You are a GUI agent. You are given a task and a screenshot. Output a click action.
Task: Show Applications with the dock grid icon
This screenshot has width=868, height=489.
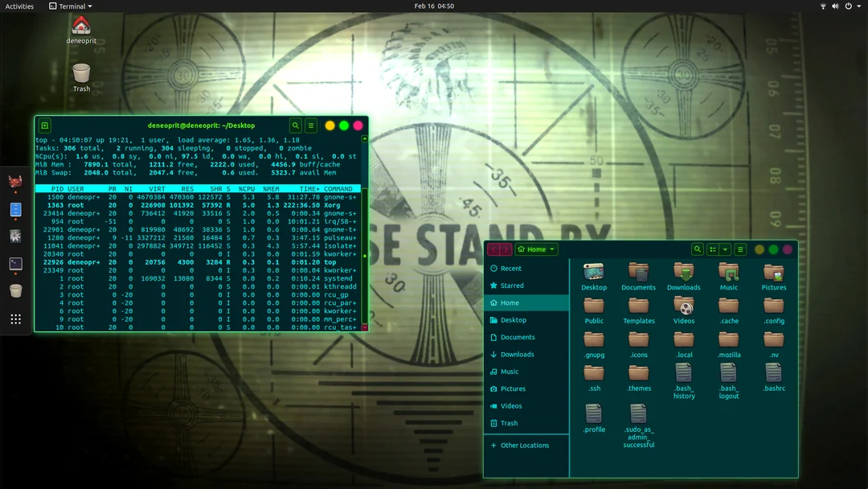tap(15, 318)
